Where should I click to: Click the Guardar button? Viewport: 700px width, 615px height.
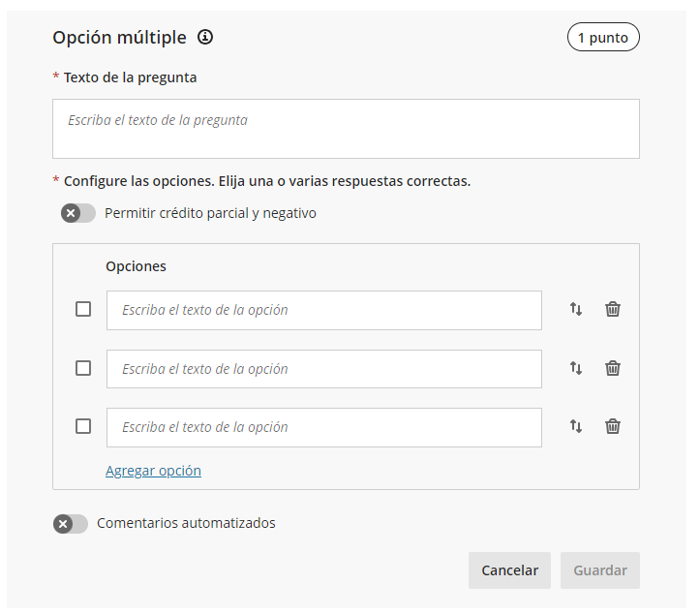[599, 570]
